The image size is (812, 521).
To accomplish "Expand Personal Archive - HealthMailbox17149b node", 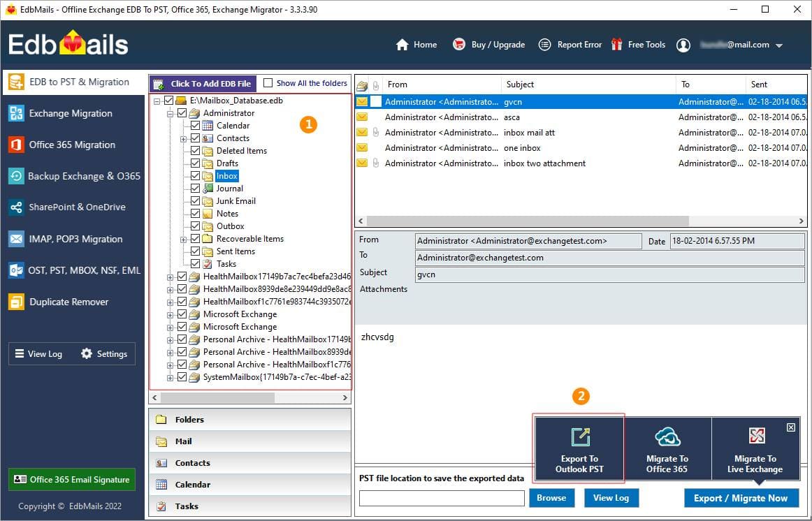I will [170, 340].
